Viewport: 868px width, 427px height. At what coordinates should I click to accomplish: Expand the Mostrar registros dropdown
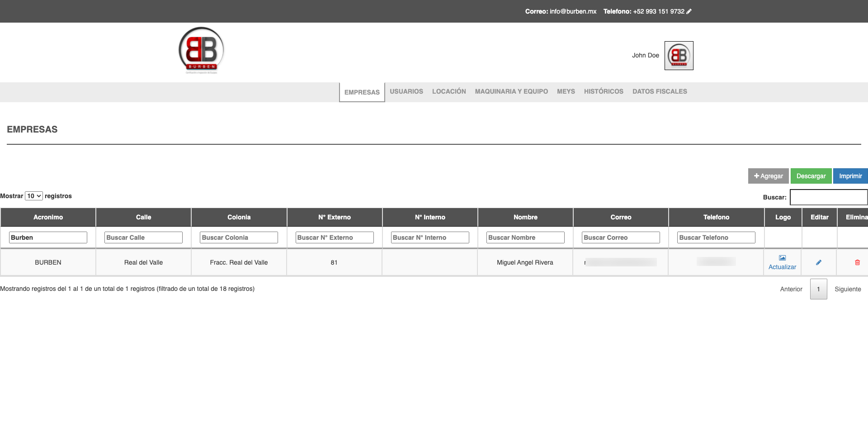tap(34, 196)
